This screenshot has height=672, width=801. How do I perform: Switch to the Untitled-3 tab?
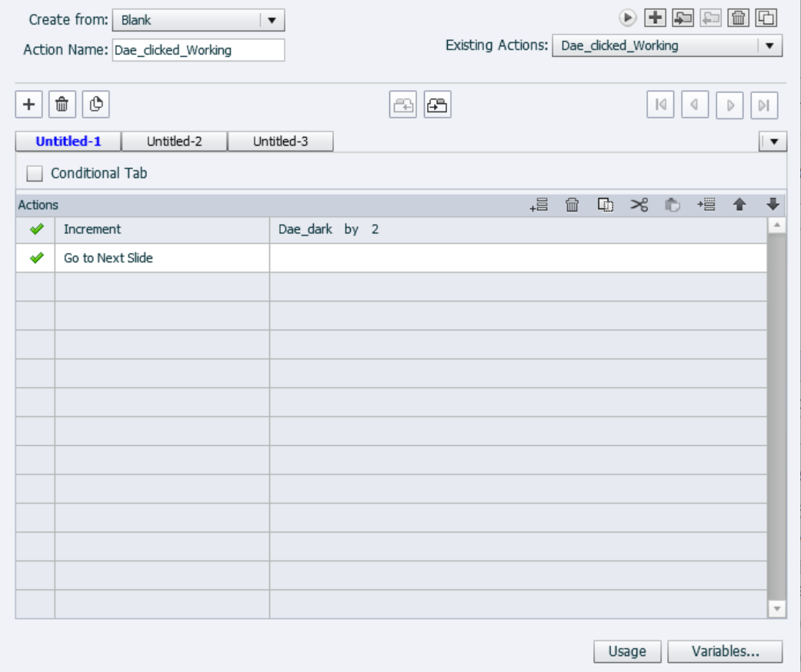click(281, 142)
